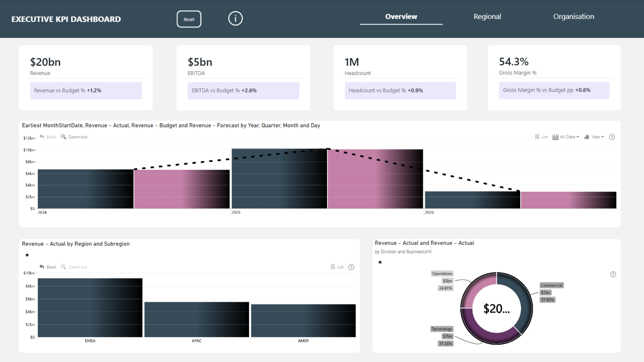Click home icon above Region chart
Screen dimensions: 644x362
coord(27,255)
